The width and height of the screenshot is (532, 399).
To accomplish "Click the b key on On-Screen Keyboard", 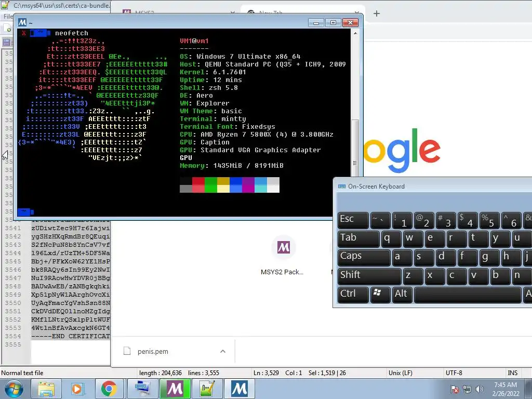I will coord(500,276).
